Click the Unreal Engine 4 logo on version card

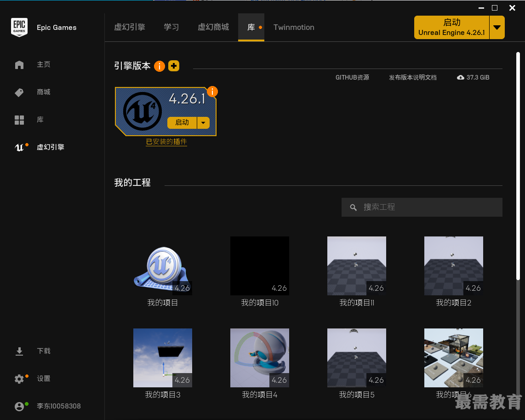point(143,111)
